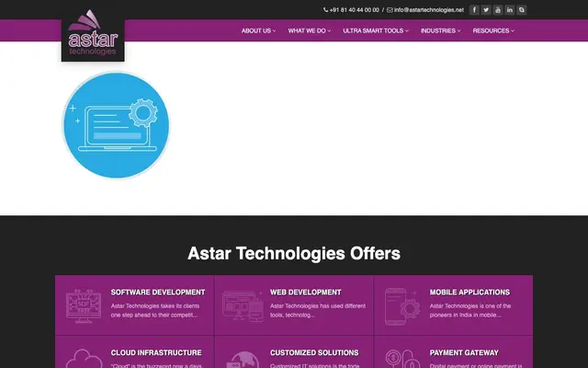Open the Skype social icon

pyautogui.click(x=522, y=10)
